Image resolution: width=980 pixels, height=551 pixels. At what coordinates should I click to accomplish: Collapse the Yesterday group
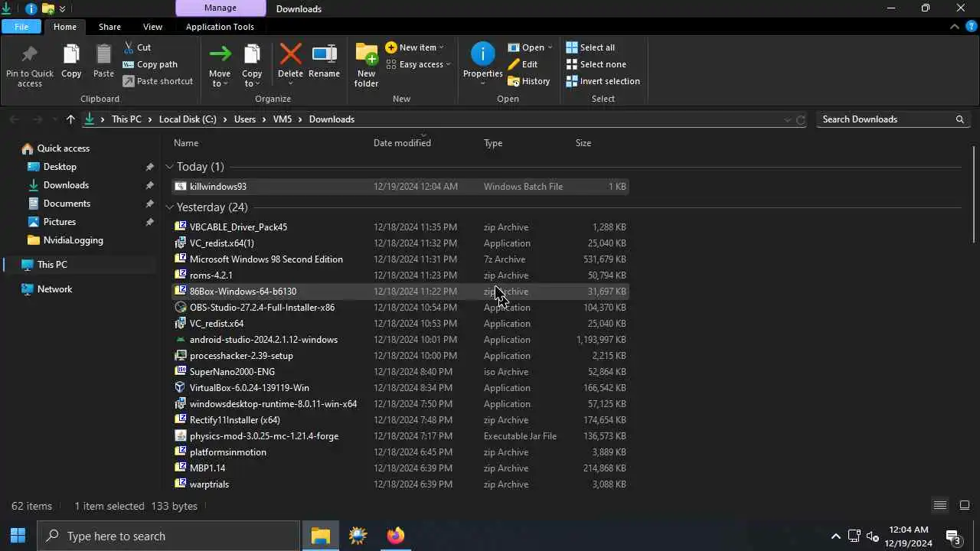point(169,207)
